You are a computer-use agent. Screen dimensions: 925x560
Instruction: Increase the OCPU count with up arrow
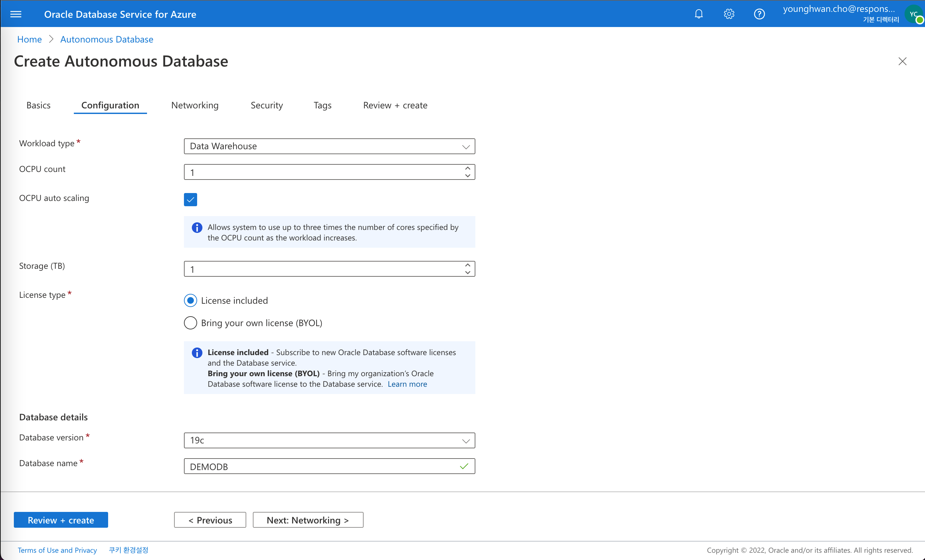467,168
